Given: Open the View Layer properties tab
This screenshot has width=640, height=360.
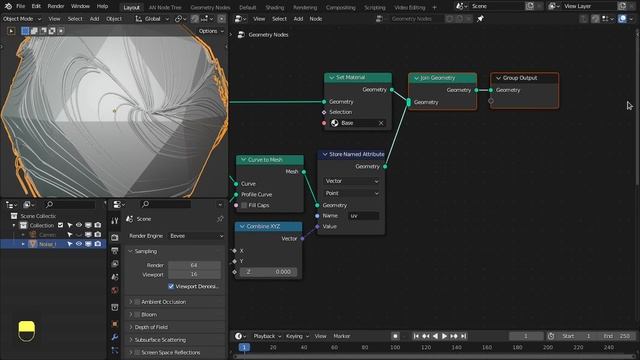Looking at the screenshot, I should [115, 264].
